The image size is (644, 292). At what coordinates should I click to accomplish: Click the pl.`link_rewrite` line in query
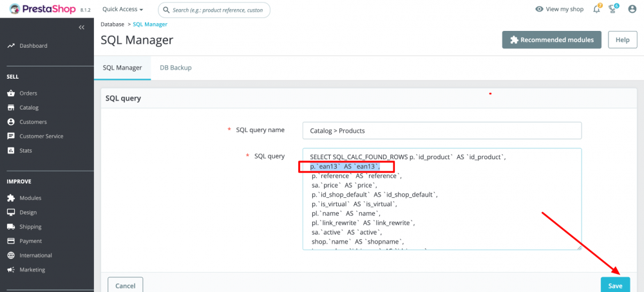363,223
